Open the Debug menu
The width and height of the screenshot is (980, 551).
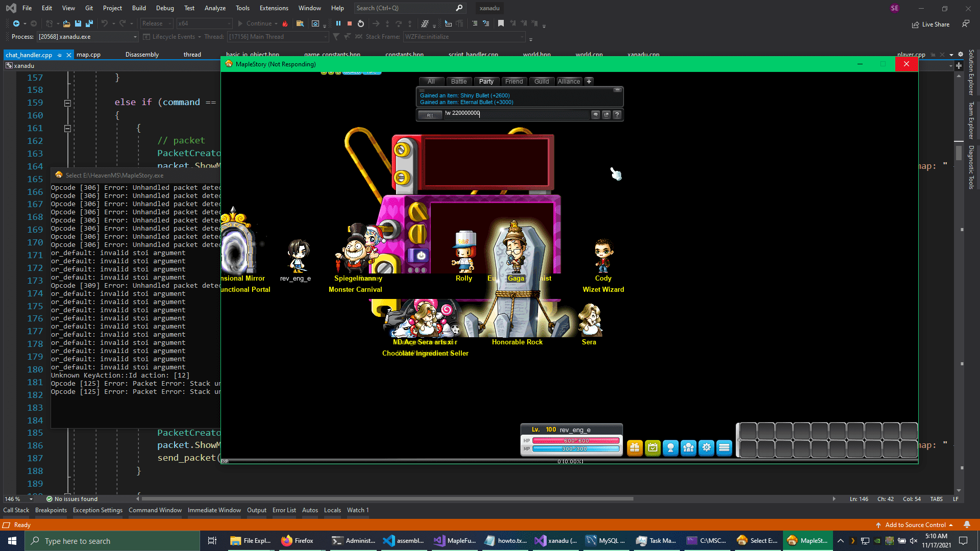165,8
